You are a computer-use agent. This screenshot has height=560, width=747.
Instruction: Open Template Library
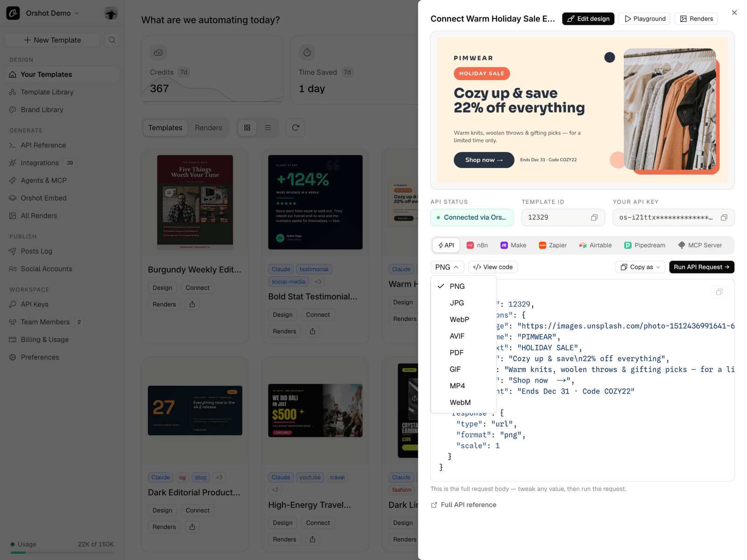[62, 92]
